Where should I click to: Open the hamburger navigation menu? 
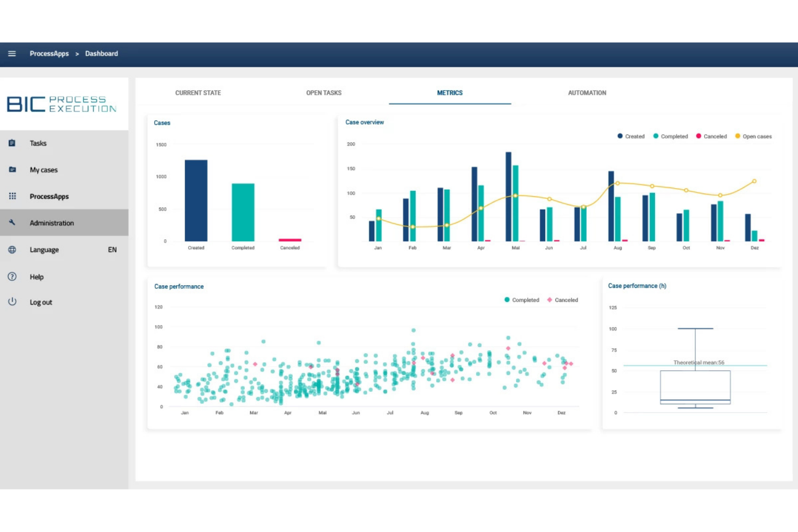12,53
